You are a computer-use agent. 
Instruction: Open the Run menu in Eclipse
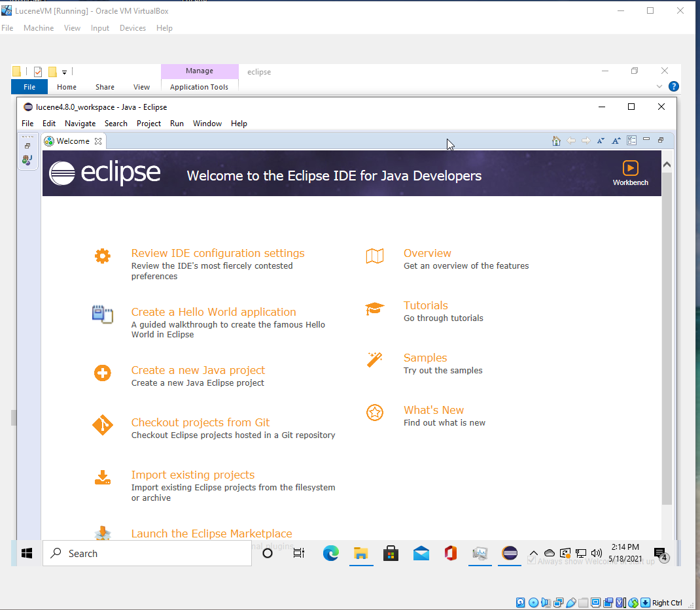tap(177, 124)
